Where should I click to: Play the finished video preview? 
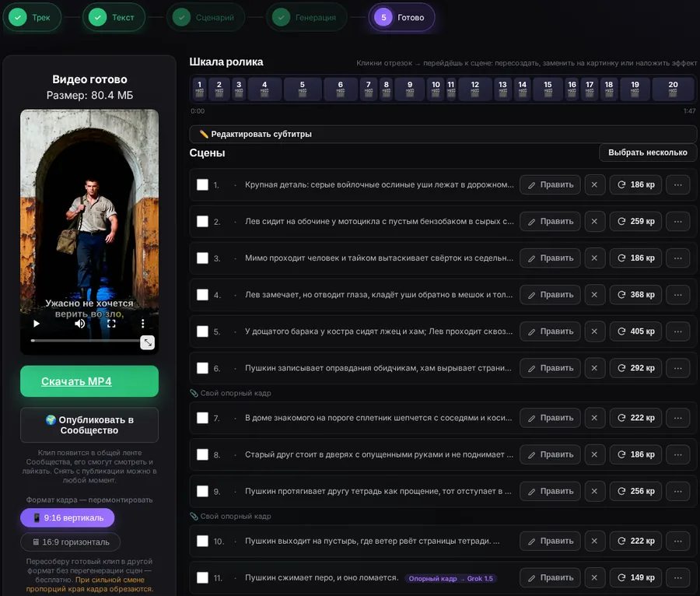point(37,324)
